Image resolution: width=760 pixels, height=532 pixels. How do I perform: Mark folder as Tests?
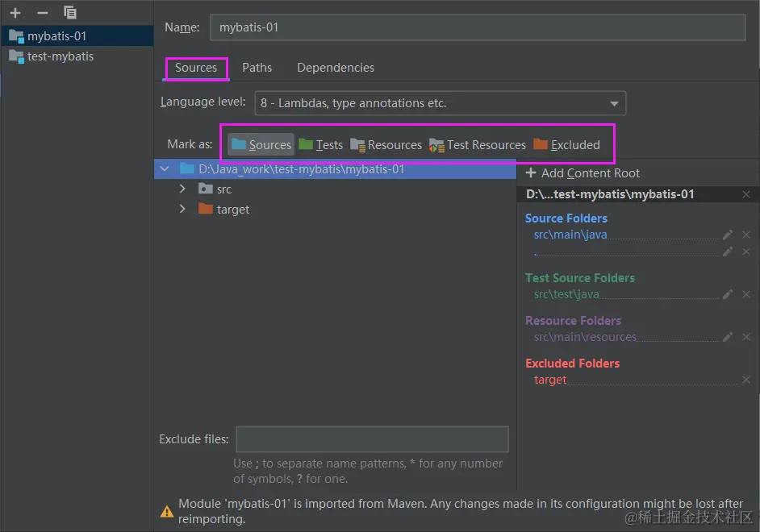click(321, 145)
